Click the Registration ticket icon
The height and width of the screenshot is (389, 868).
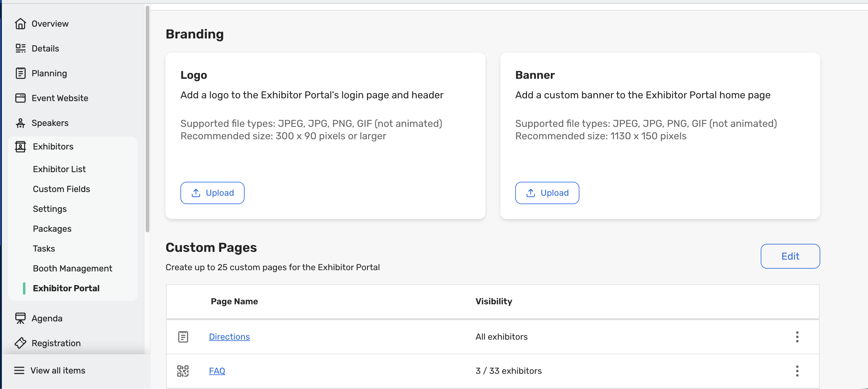(20, 343)
